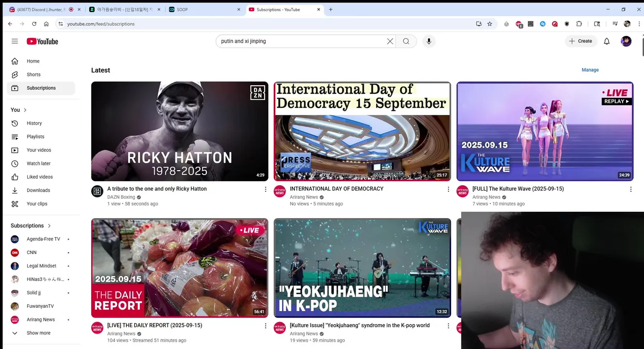Click the Manage link
The height and width of the screenshot is (349, 644).
pyautogui.click(x=590, y=70)
